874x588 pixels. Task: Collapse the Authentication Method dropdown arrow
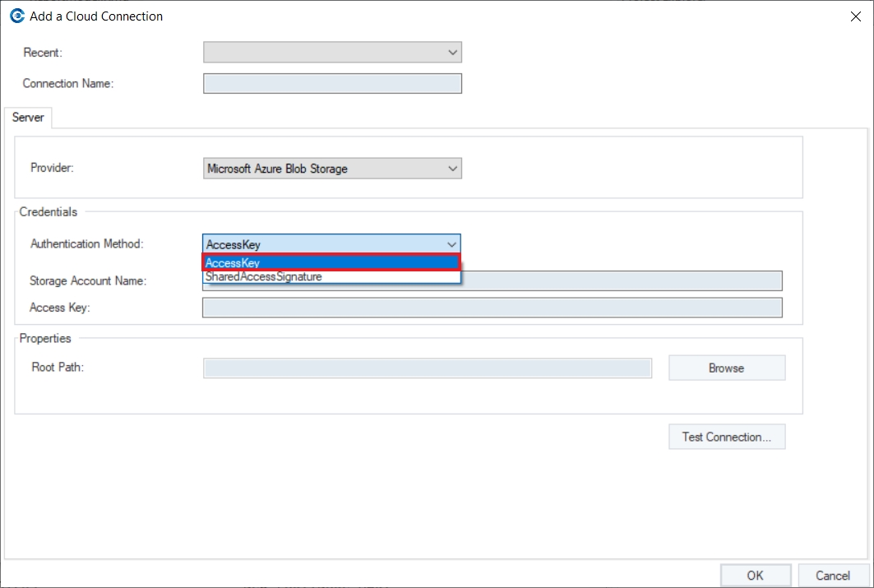click(x=451, y=244)
